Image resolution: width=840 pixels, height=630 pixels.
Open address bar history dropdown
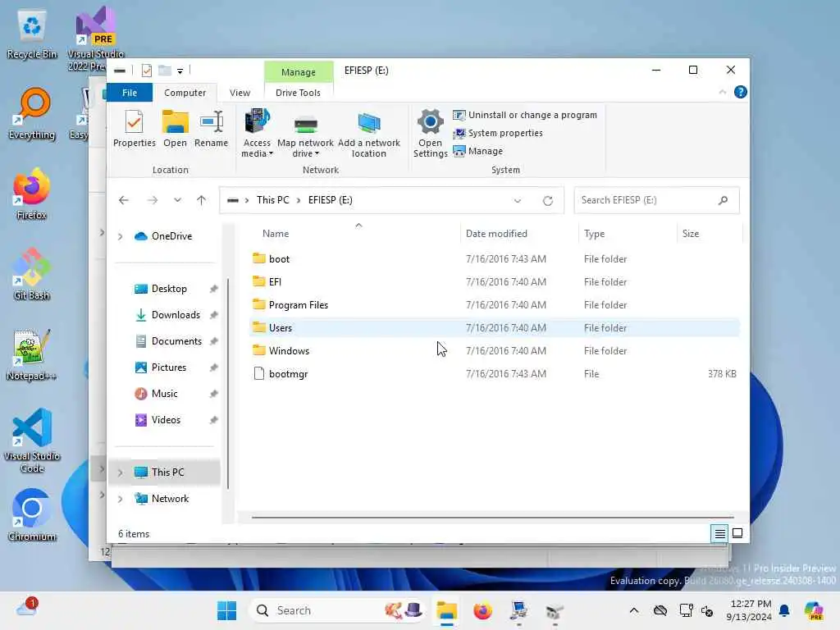tap(518, 201)
